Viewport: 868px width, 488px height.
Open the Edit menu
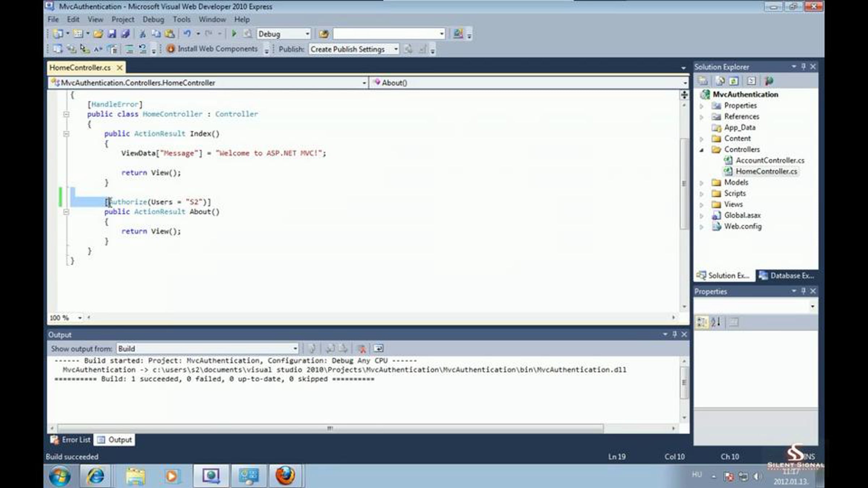click(73, 19)
